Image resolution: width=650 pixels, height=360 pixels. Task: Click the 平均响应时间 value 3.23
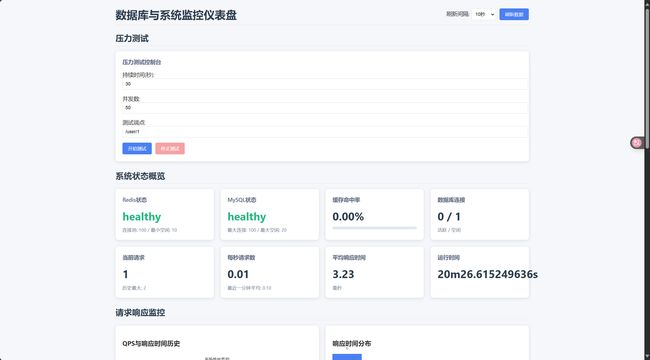click(343, 274)
